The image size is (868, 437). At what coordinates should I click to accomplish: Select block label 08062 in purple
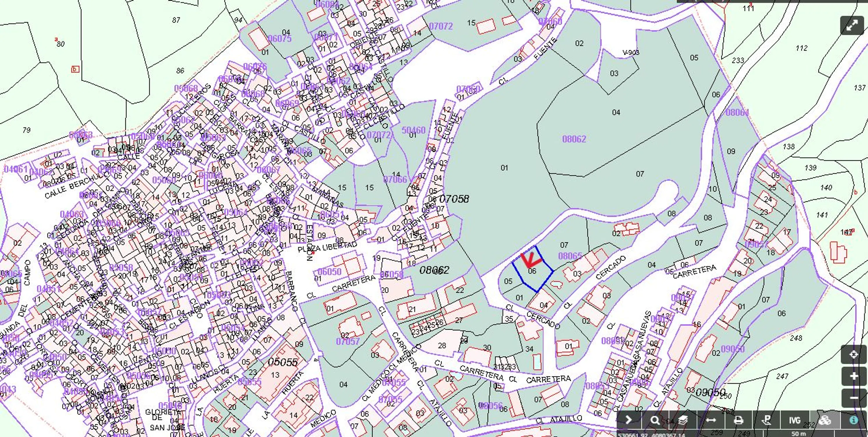click(574, 139)
